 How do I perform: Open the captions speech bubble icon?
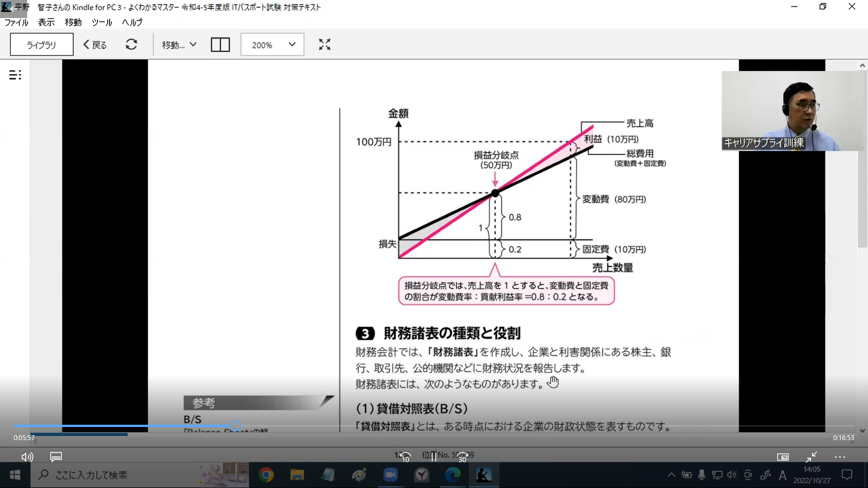pyautogui.click(x=56, y=457)
